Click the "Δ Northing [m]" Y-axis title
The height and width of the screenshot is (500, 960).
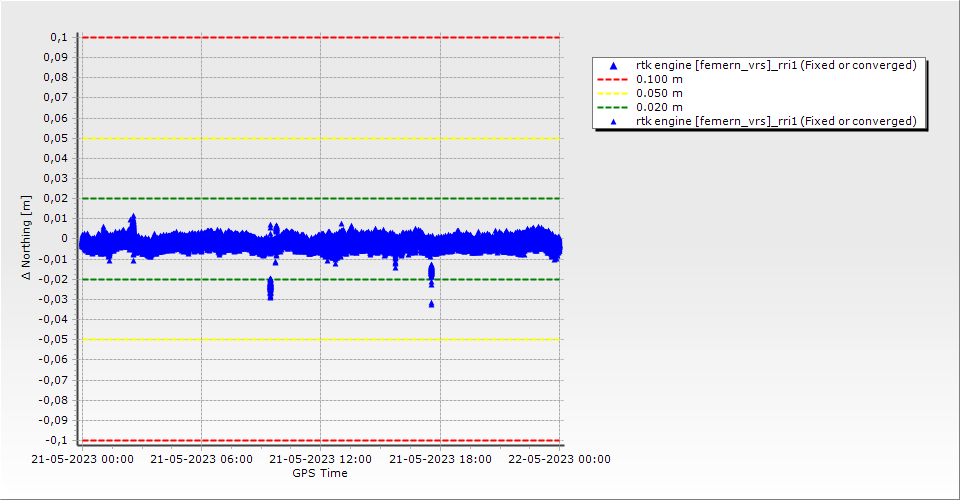27,238
